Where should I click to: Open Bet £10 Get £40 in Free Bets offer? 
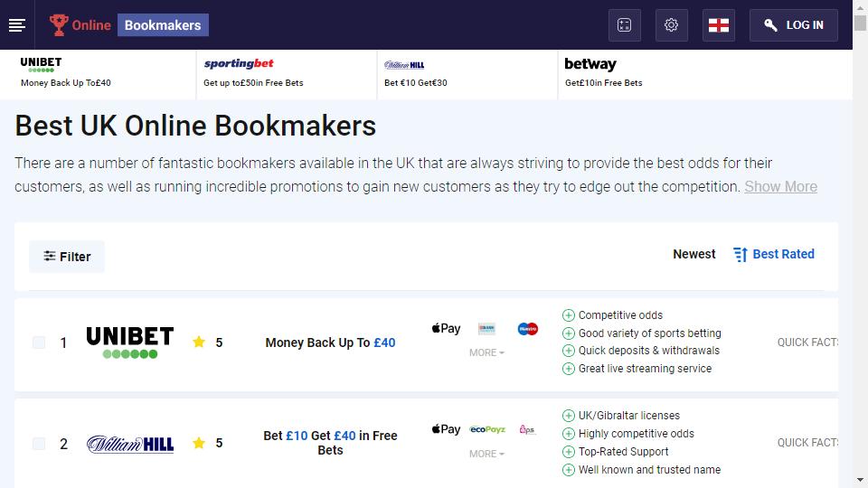coord(331,443)
